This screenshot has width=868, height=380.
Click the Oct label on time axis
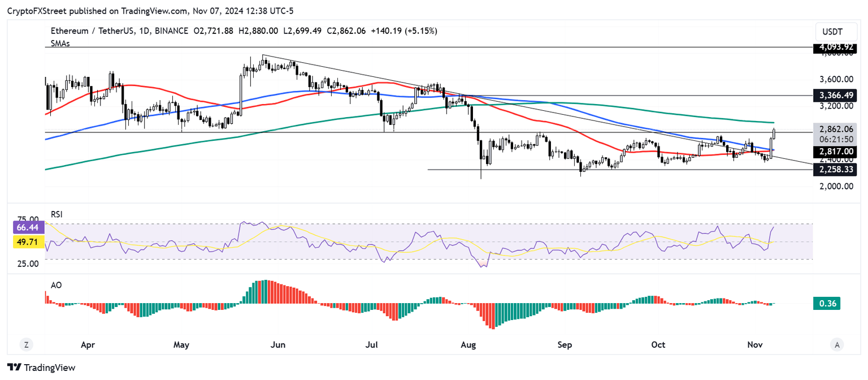click(658, 344)
